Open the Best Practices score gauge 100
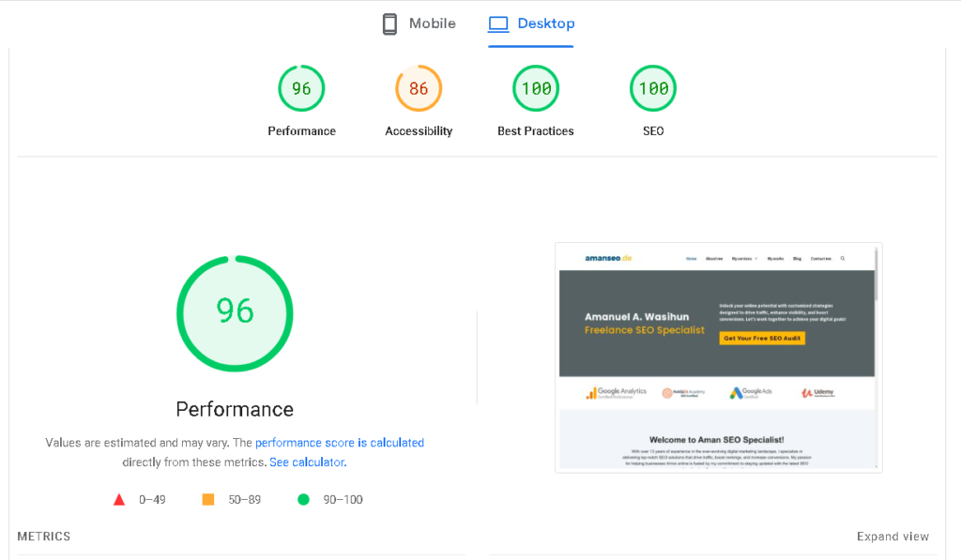The width and height of the screenshot is (961, 560). (536, 88)
